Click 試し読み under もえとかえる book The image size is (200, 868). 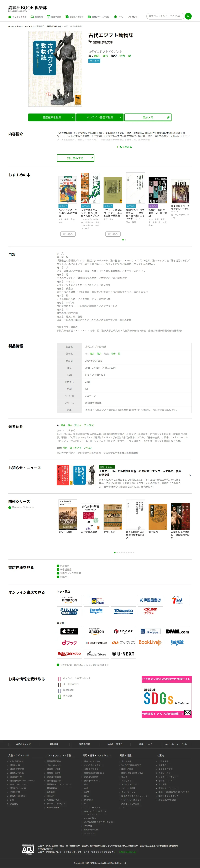click(x=68, y=234)
